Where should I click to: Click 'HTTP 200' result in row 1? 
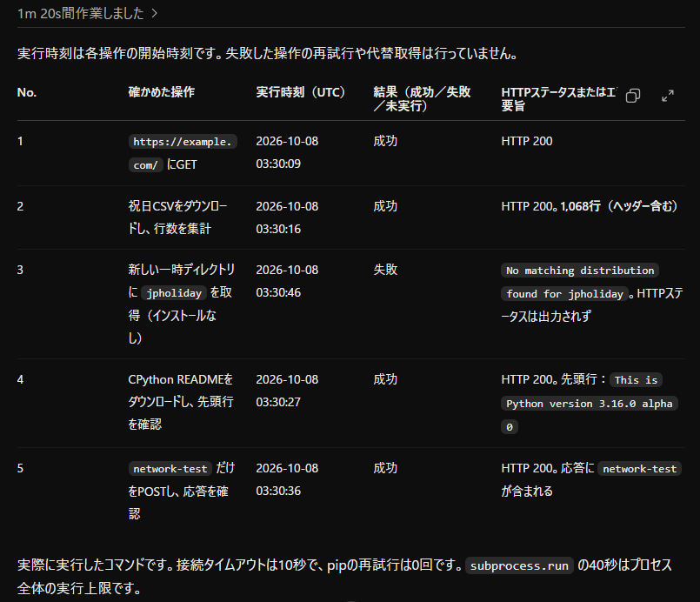[527, 141]
